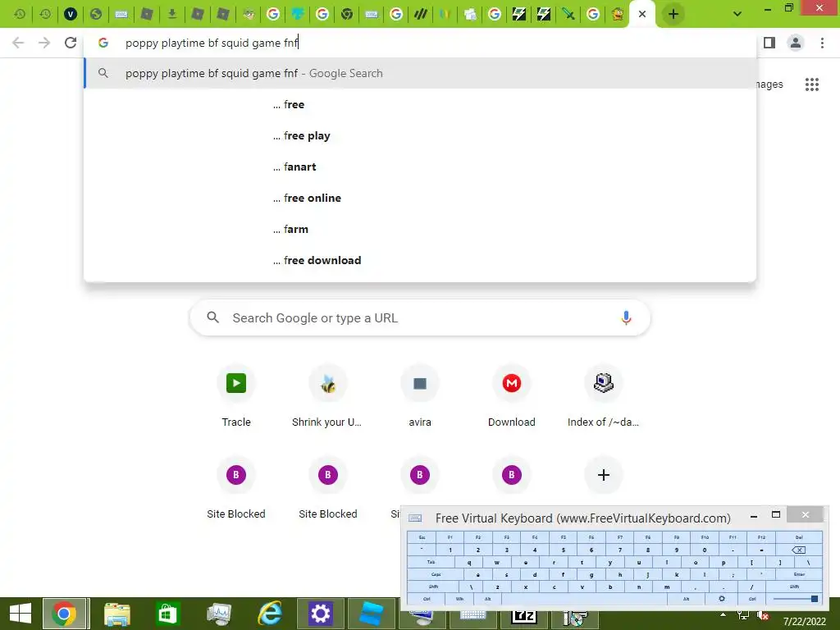Image resolution: width=840 pixels, height=630 pixels.
Task: Switch to the green sword icon tab
Action: pos(568,14)
